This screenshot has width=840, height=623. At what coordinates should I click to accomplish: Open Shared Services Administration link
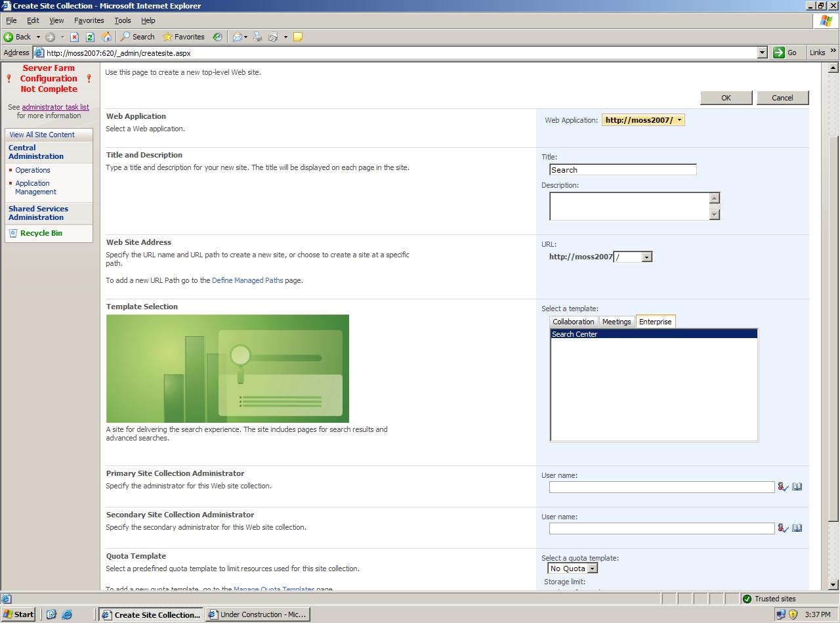(x=38, y=213)
